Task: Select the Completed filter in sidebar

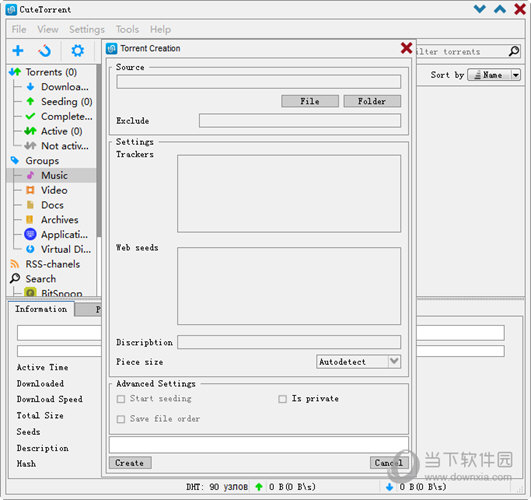Action: click(66, 117)
